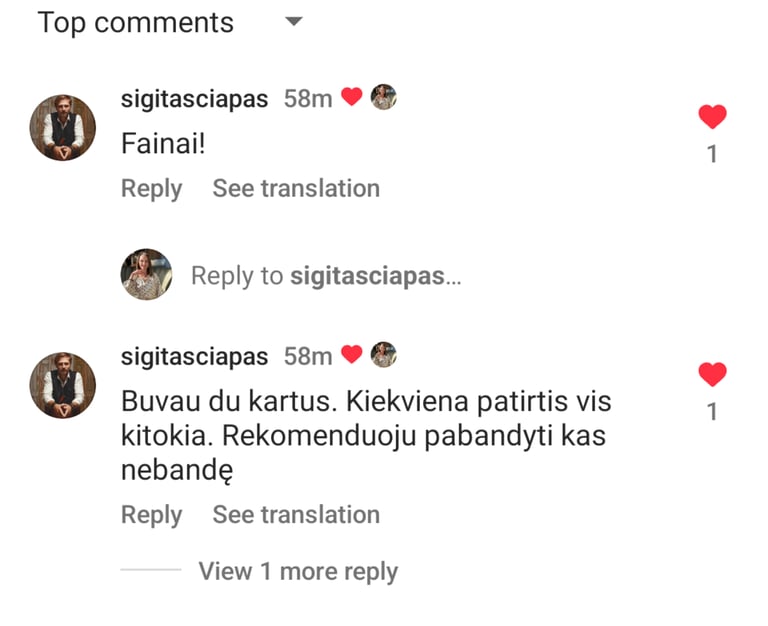Focus the 'Reply to sigitasciapas' input field

[x=326, y=276]
